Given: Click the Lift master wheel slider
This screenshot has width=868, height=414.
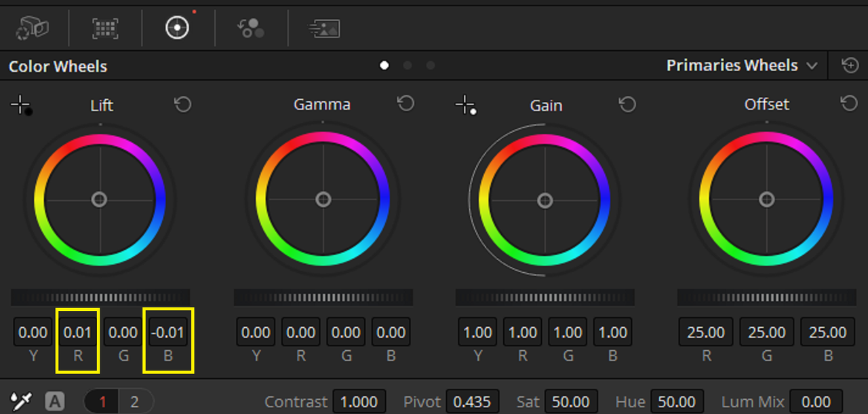Looking at the screenshot, I should pos(100,297).
